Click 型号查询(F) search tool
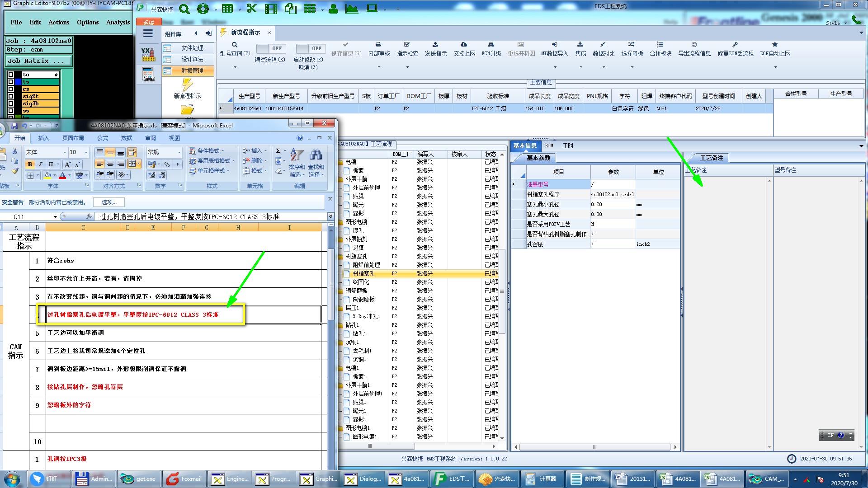This screenshot has height=488, width=868. pos(235,49)
